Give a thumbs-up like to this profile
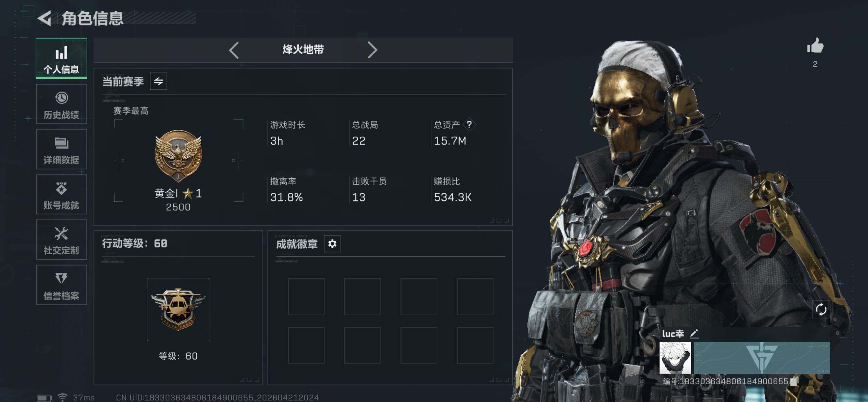Image resolution: width=868 pixels, height=402 pixels. 815,46
